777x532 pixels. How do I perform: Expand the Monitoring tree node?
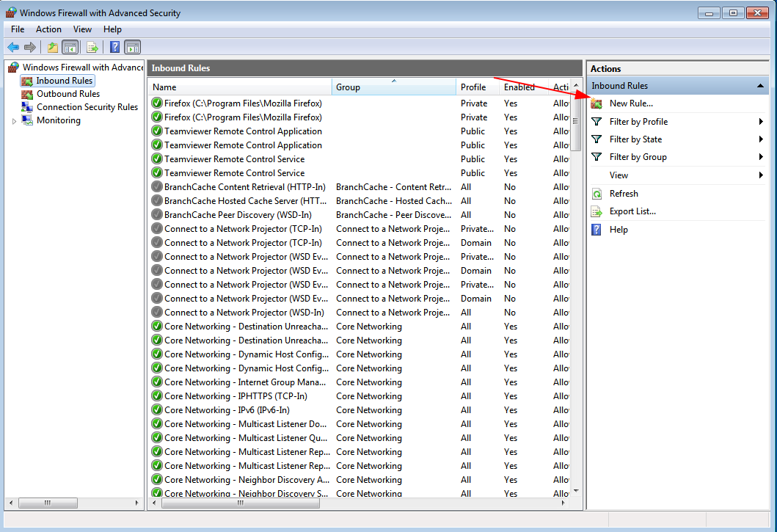tap(14, 121)
